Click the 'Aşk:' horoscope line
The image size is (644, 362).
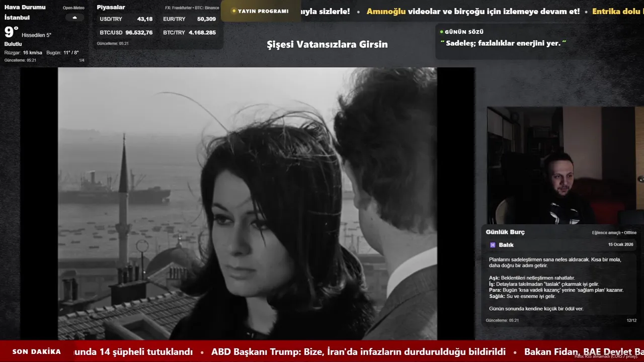pos(532,278)
